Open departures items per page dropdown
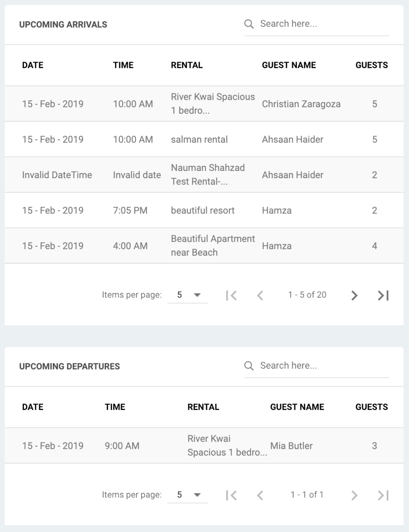This screenshot has height=532, width=409. tap(188, 495)
